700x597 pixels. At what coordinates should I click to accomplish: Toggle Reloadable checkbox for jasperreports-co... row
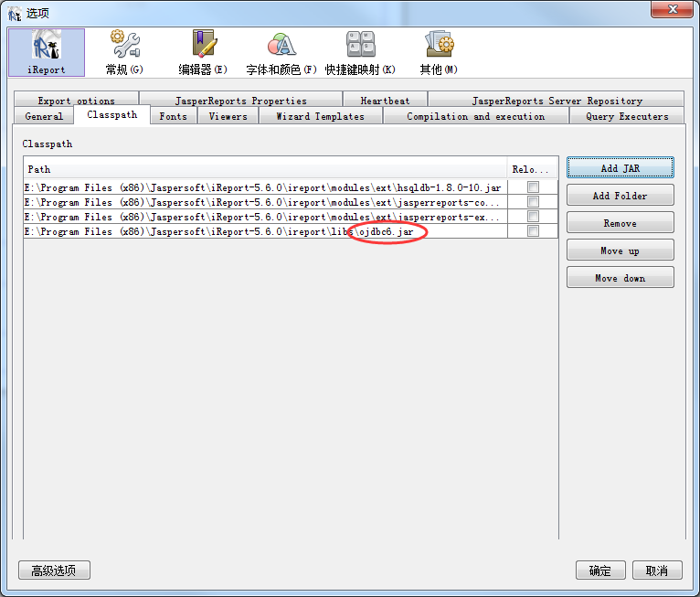[x=533, y=202]
